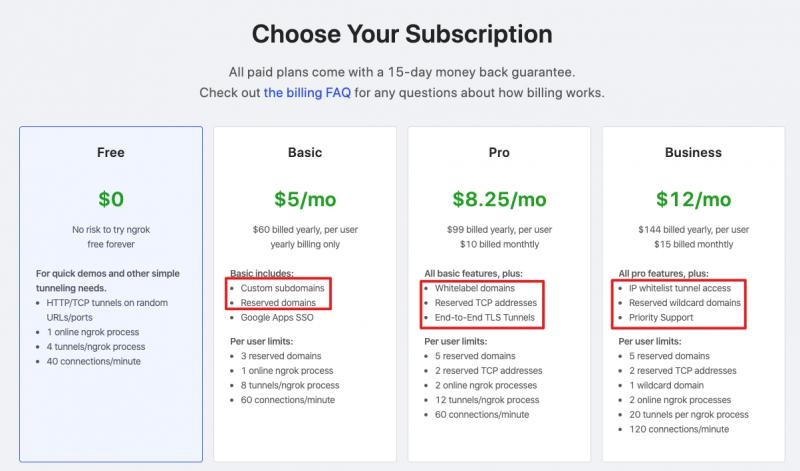800x471 pixels.
Task: Select the Business plan heading
Action: coord(693,153)
